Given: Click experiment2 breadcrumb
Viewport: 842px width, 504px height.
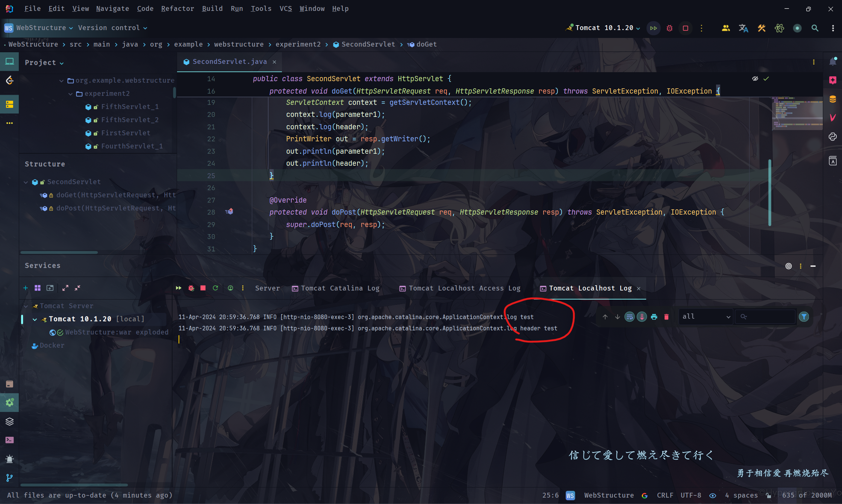Looking at the screenshot, I should 298,44.
